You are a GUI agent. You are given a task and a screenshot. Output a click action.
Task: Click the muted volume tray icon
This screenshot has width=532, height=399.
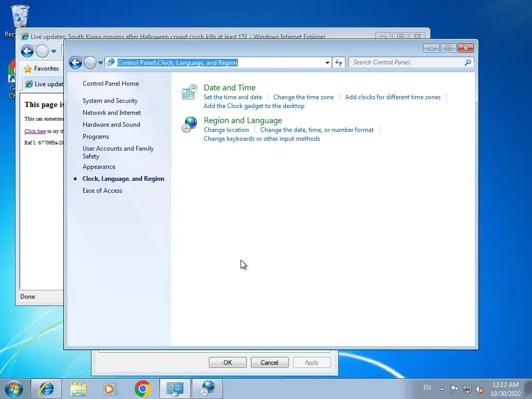pos(480,389)
